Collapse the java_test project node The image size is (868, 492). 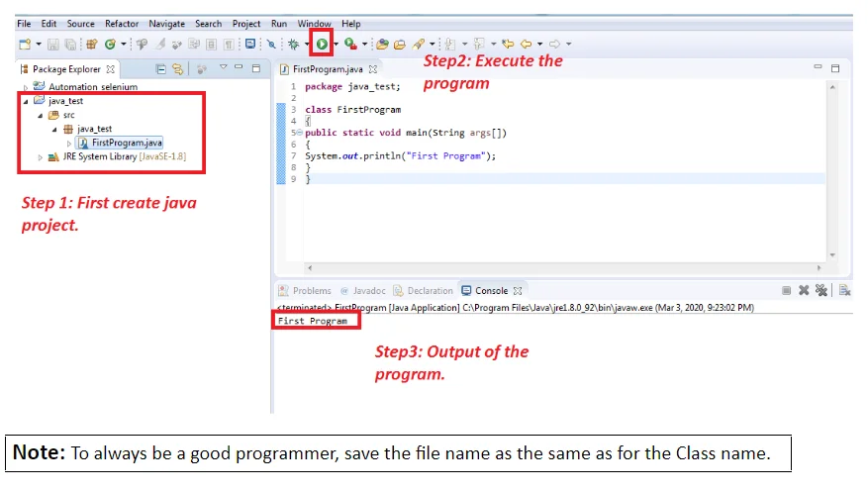tap(26, 101)
